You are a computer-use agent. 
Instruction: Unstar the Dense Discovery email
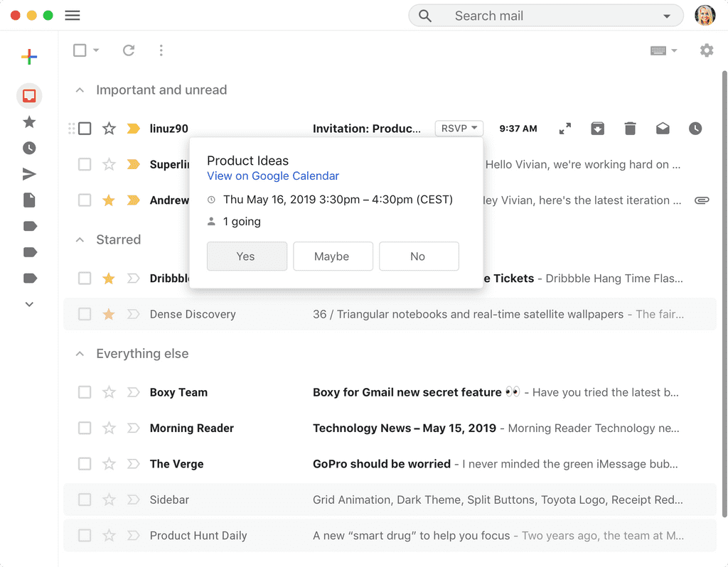[x=109, y=314]
